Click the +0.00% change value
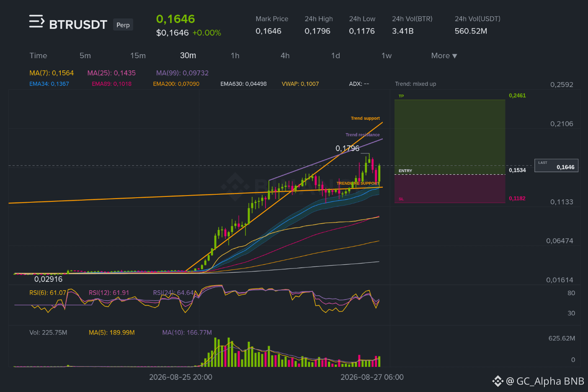Image resolution: width=588 pixels, height=392 pixels. pos(206,33)
